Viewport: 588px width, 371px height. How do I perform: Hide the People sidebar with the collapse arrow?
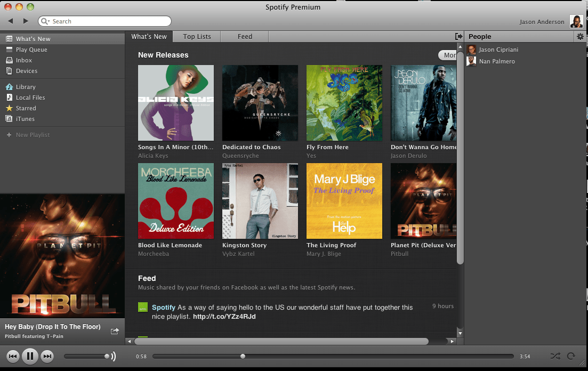coord(458,36)
